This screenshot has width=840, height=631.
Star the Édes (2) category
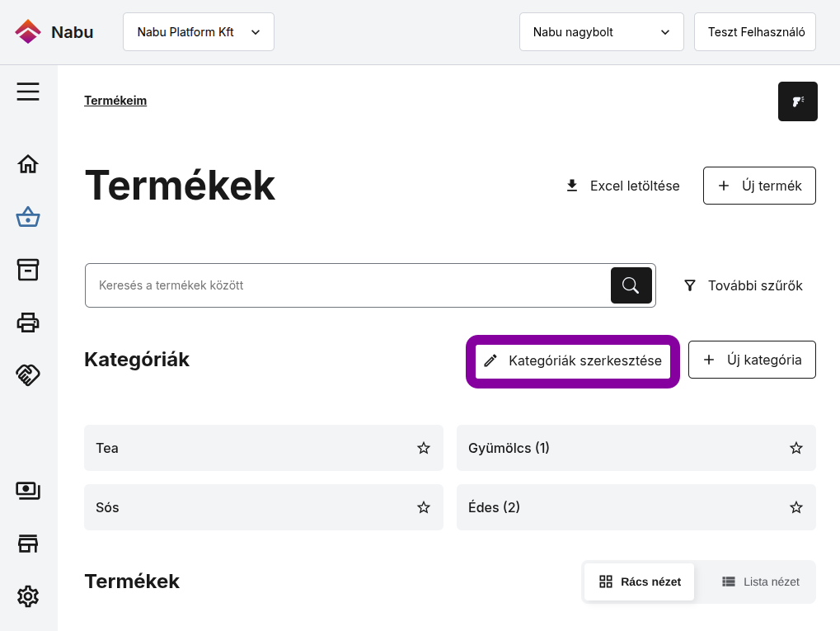tap(796, 507)
